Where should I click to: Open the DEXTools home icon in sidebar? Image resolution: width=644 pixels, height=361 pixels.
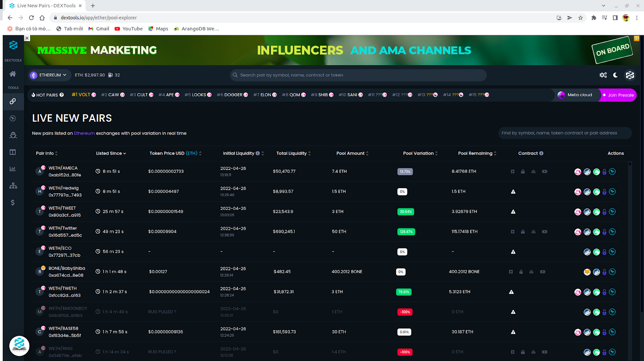tap(13, 74)
